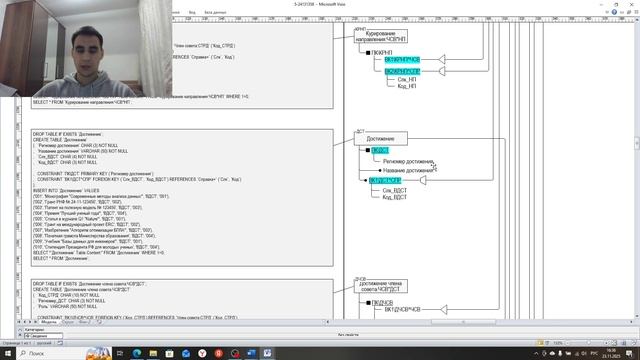
Task: Select the 'Название достижения' attribute
Action: coord(408,170)
